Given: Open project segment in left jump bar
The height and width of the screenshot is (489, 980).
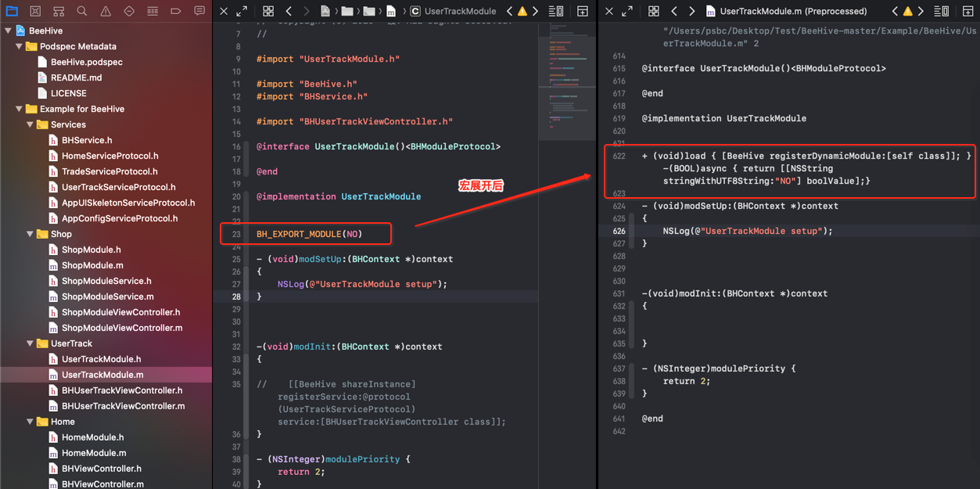Looking at the screenshot, I should (x=325, y=11).
